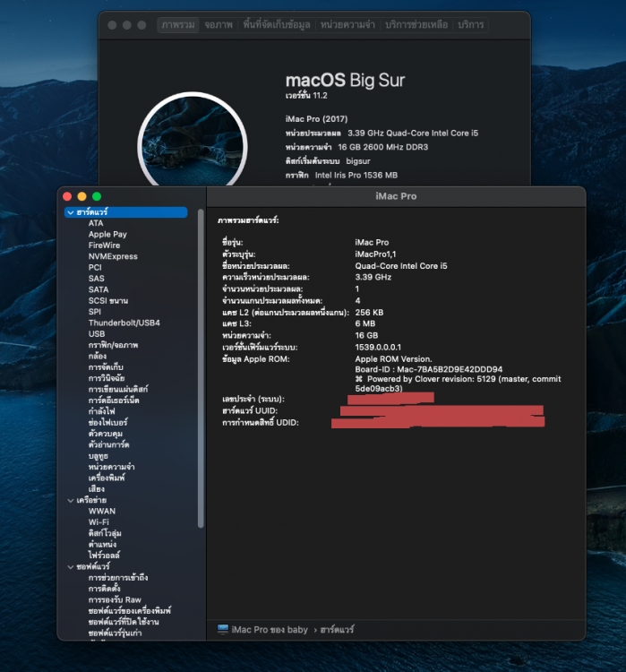Image resolution: width=626 pixels, height=672 pixels.
Task: Select WWAN under network section
Action: click(x=101, y=512)
